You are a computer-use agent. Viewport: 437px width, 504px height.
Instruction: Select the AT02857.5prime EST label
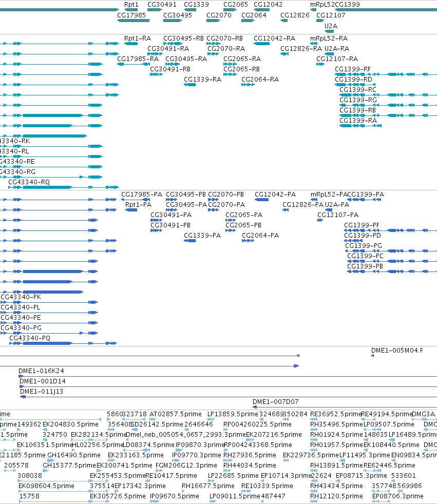point(176,414)
